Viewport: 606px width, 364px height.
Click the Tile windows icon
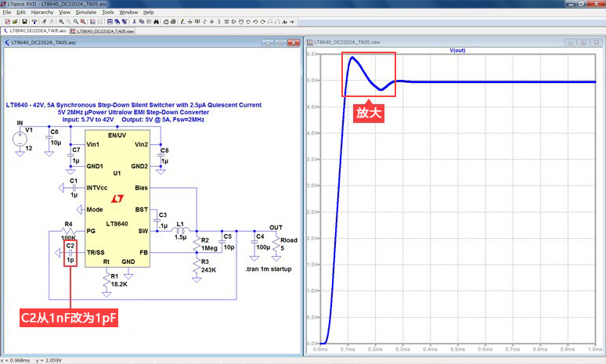click(110, 22)
